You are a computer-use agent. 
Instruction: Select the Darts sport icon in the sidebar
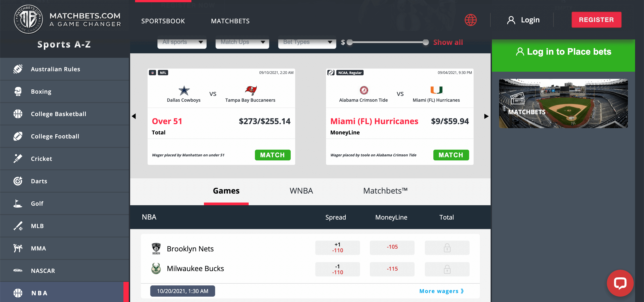pyautogui.click(x=18, y=181)
